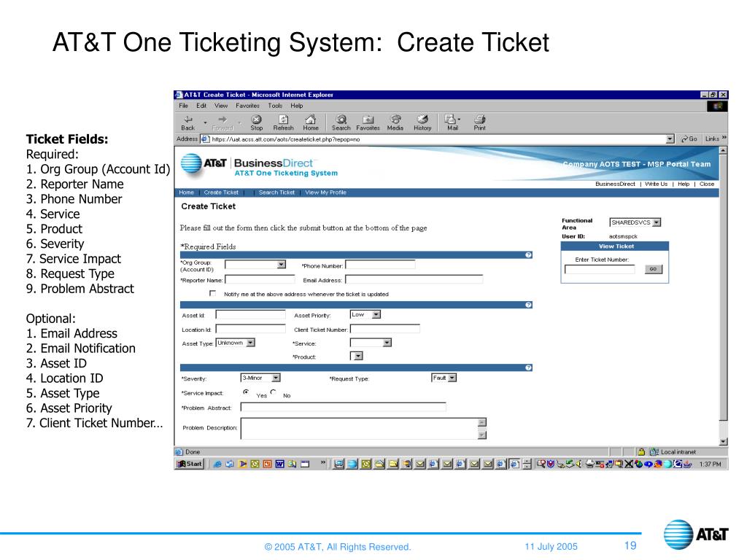Click the Write Us link
This screenshot has width=747, height=560.
(x=656, y=184)
